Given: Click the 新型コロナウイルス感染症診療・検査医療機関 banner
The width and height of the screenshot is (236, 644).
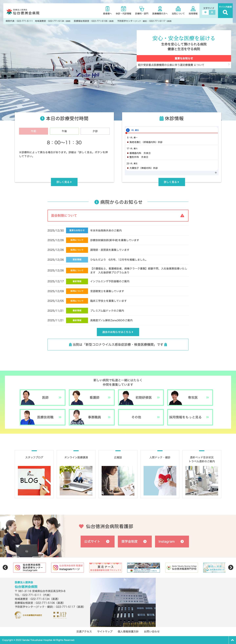Looking at the screenshot, I should tap(118, 344).
